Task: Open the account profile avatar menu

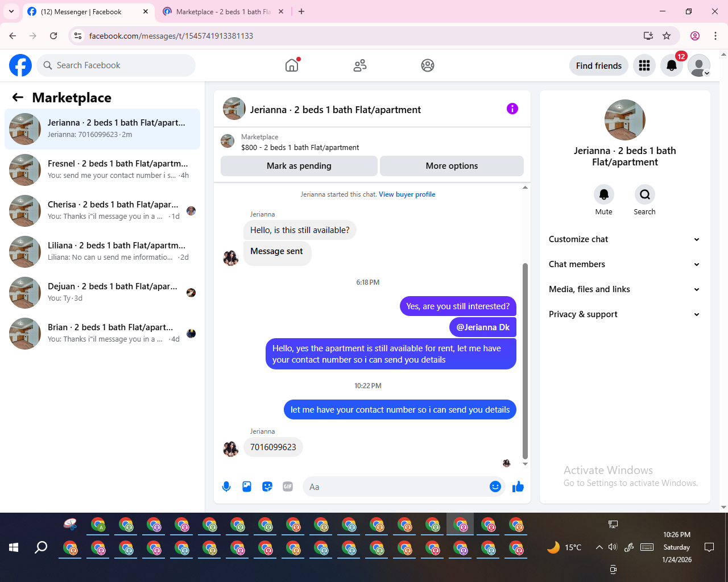Action: (699, 65)
